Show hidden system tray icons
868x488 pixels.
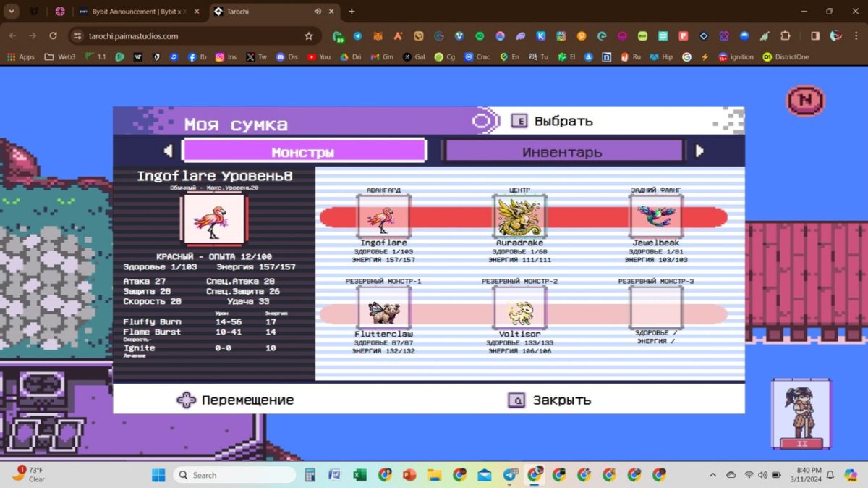[x=714, y=475]
